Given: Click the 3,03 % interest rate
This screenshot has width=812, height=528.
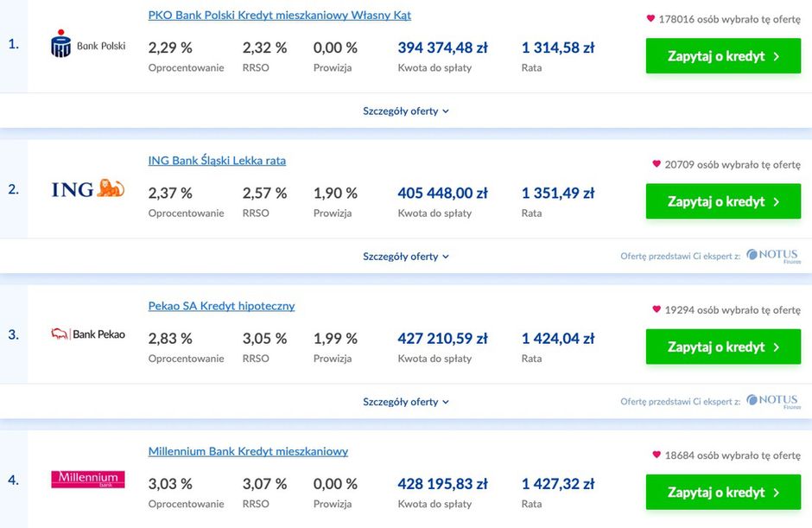Looking at the screenshot, I should pos(170,484).
